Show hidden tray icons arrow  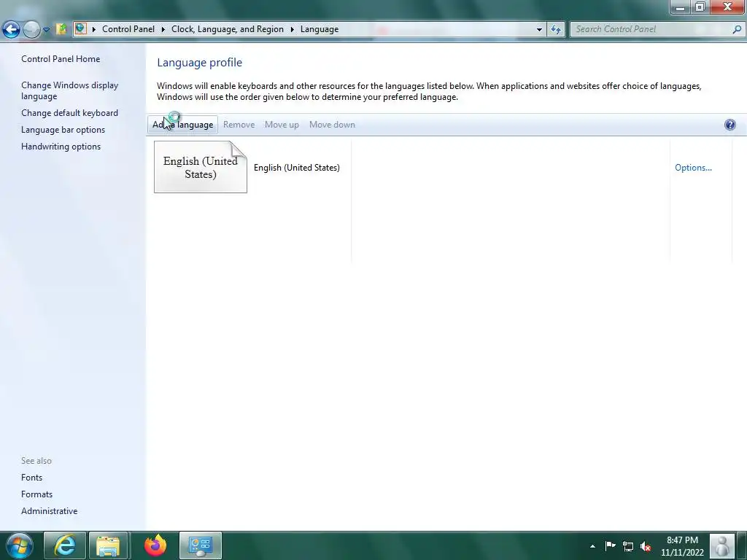592,546
